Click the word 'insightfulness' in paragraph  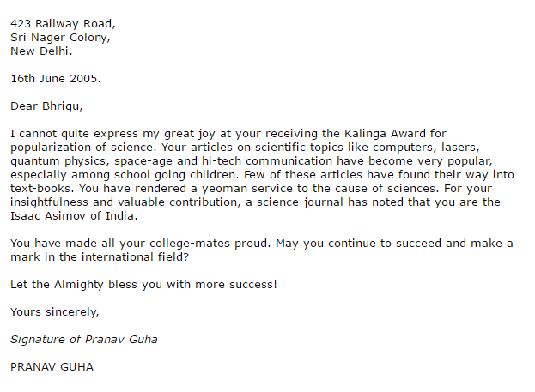coord(49,202)
